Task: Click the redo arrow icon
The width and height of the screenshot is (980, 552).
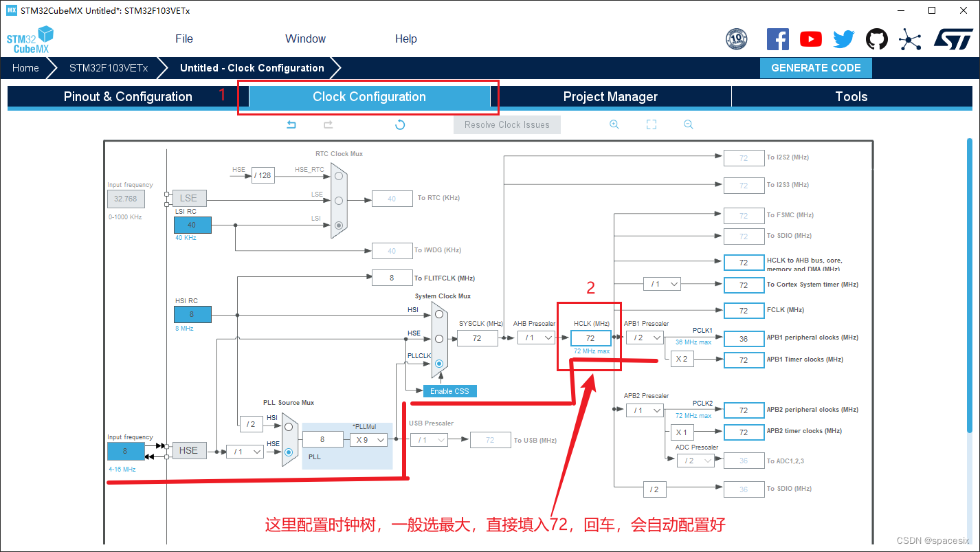Action: click(x=328, y=124)
